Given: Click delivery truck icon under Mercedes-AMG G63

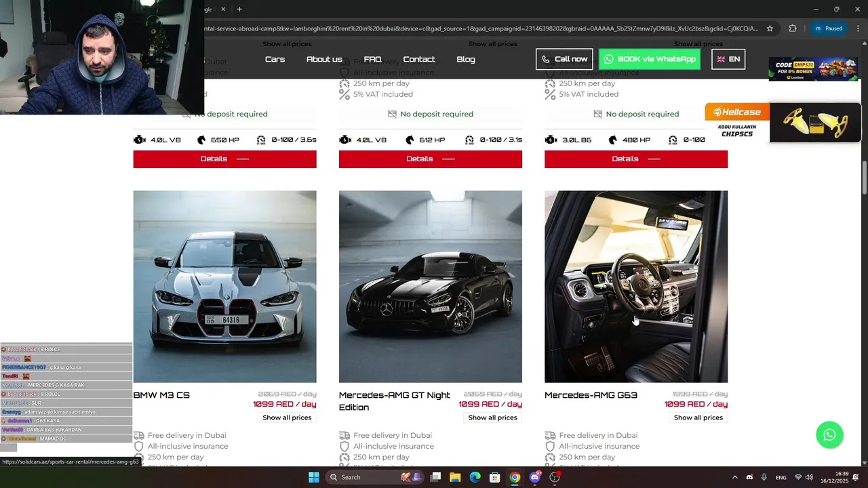Looking at the screenshot, I should coord(550,435).
